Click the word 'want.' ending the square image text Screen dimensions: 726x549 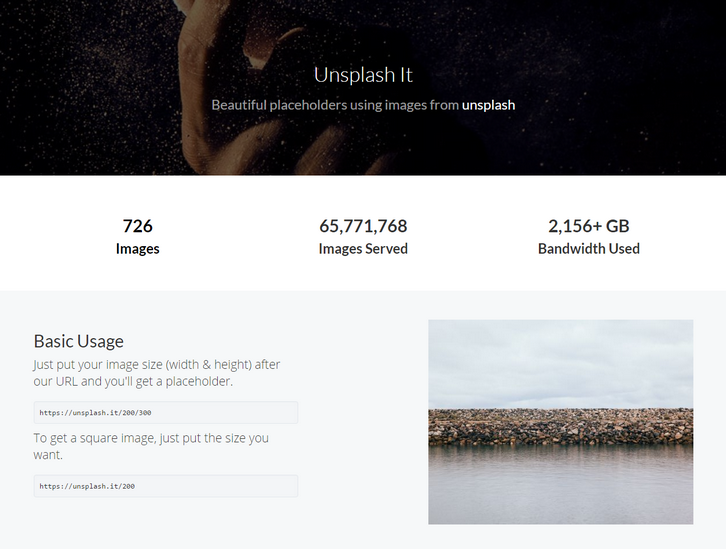coord(49,455)
